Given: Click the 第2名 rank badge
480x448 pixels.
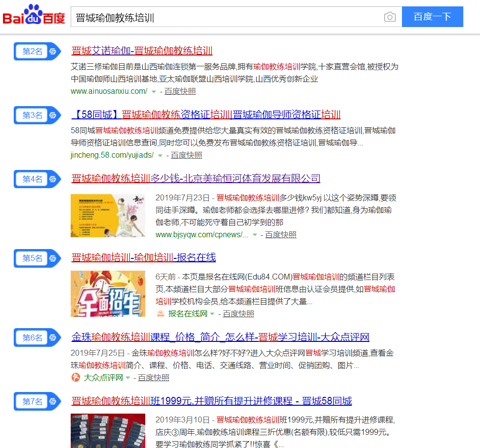Looking at the screenshot, I should pos(37,51).
